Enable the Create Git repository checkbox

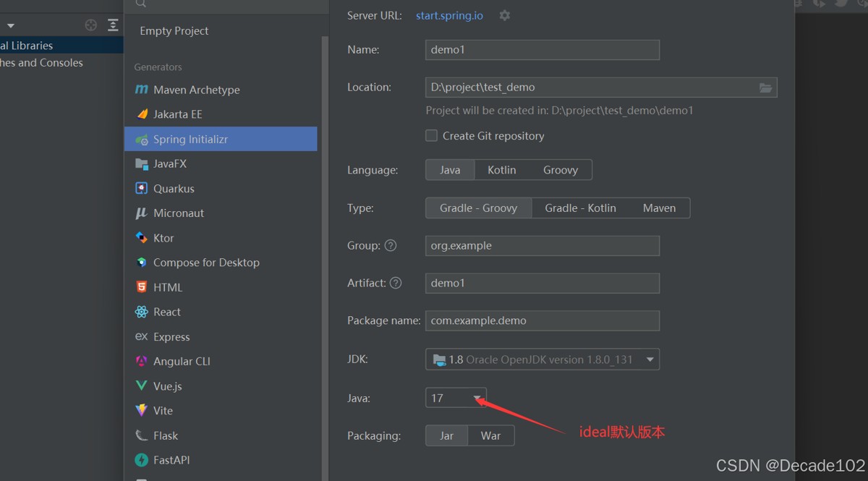coord(432,136)
